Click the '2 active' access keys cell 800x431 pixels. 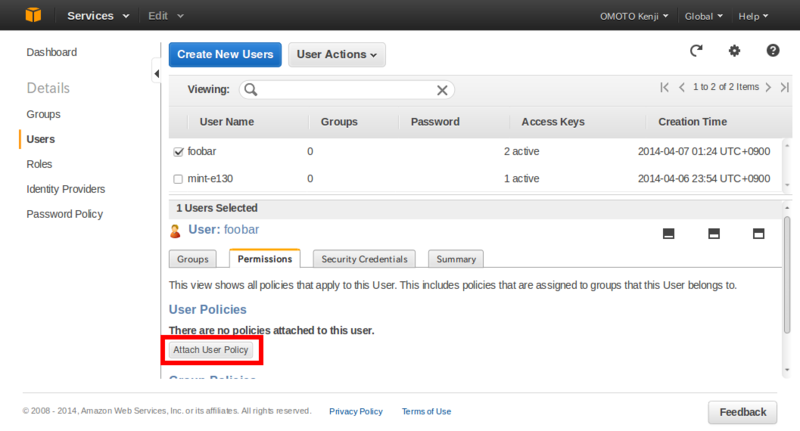click(521, 151)
